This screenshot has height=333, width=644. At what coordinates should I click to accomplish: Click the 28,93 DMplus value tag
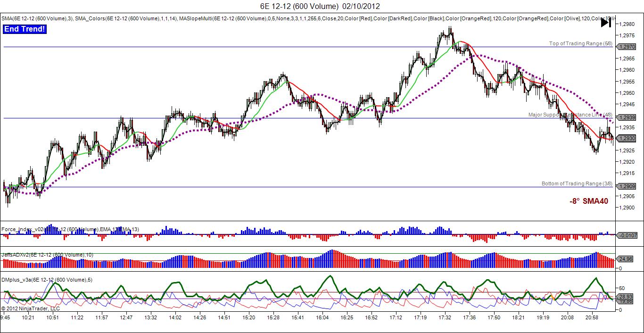[625, 296]
